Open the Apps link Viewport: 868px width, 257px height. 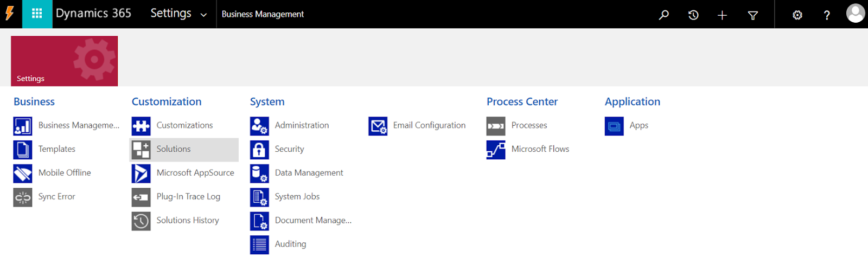click(x=639, y=125)
